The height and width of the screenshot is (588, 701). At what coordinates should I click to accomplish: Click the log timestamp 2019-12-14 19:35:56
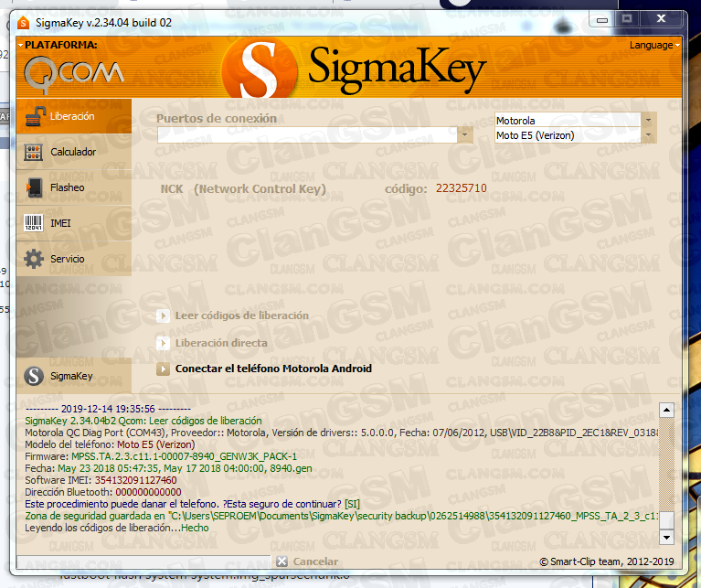click(108, 409)
